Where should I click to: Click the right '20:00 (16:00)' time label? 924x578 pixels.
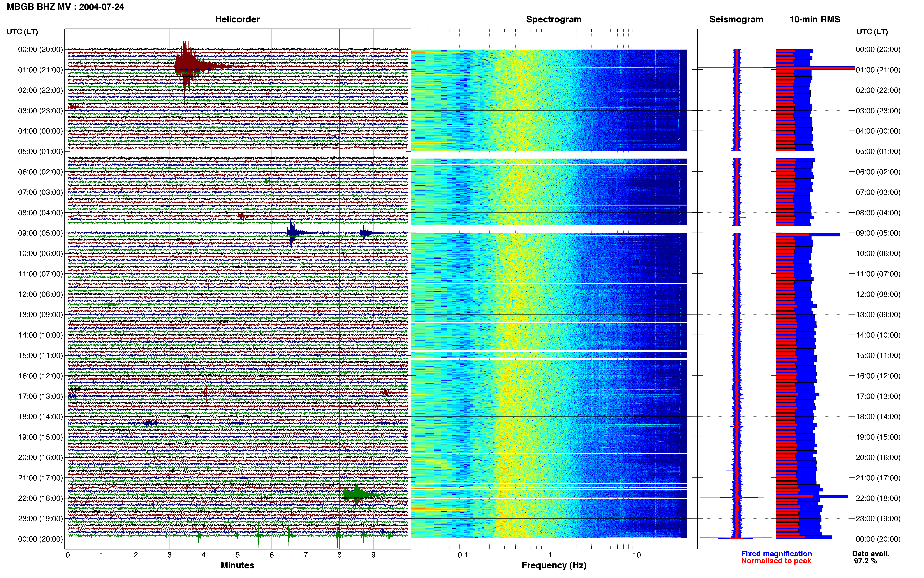point(878,457)
